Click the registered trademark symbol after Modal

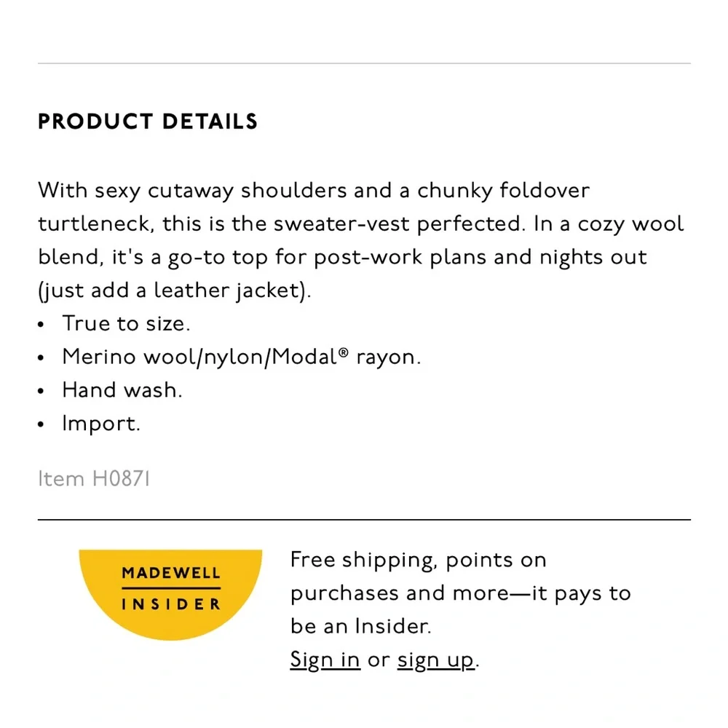344,352
